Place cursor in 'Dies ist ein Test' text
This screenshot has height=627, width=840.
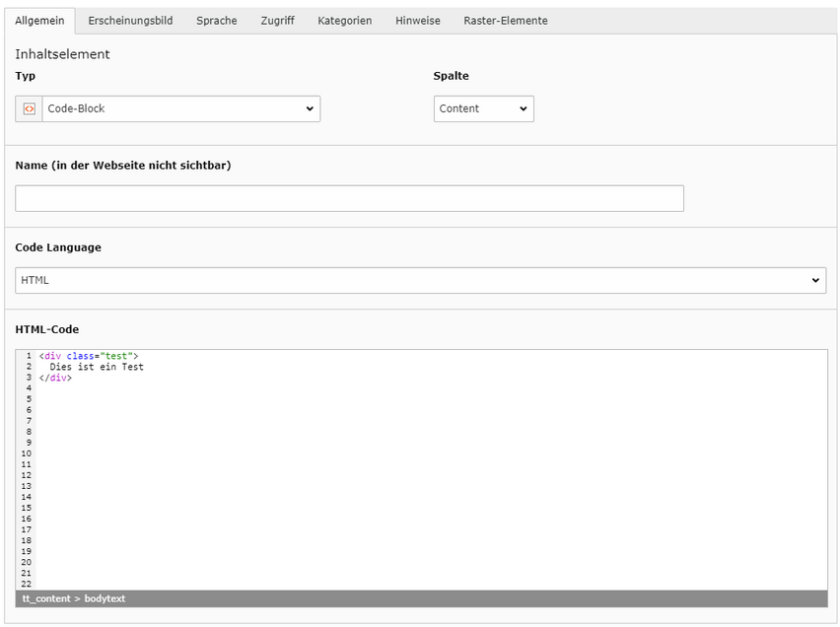point(97,367)
